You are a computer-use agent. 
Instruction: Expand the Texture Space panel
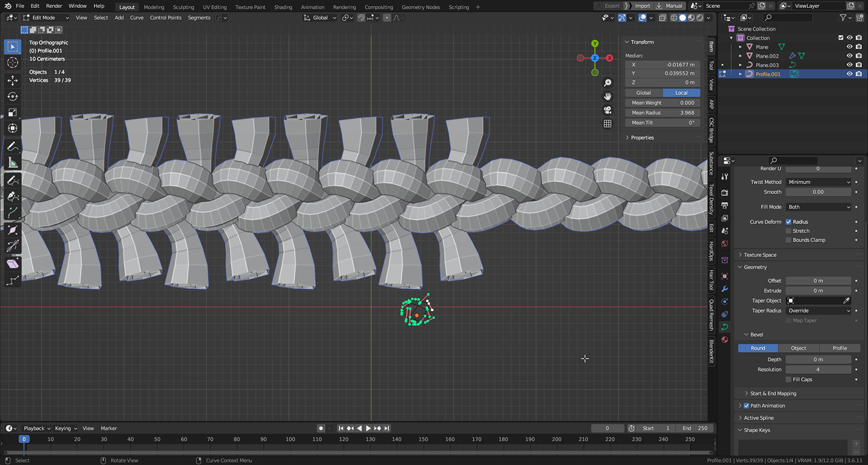[x=759, y=255]
